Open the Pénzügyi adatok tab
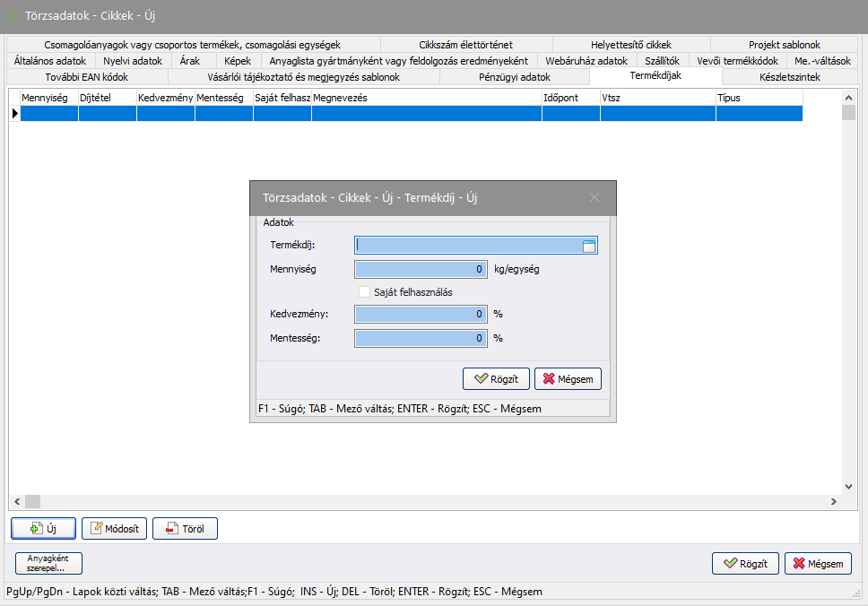Viewport: 868px width, 606px height. pyautogui.click(x=515, y=77)
